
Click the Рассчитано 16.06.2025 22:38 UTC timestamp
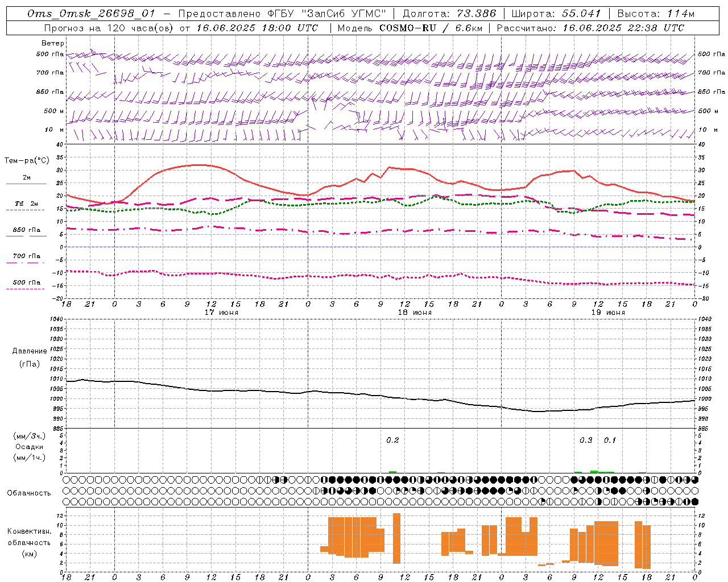[590, 28]
